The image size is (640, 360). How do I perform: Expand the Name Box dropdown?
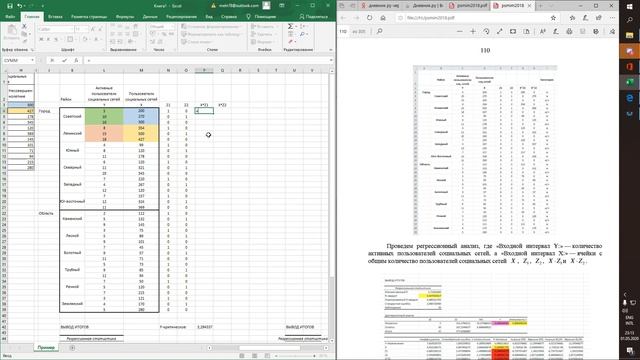(x=32, y=60)
